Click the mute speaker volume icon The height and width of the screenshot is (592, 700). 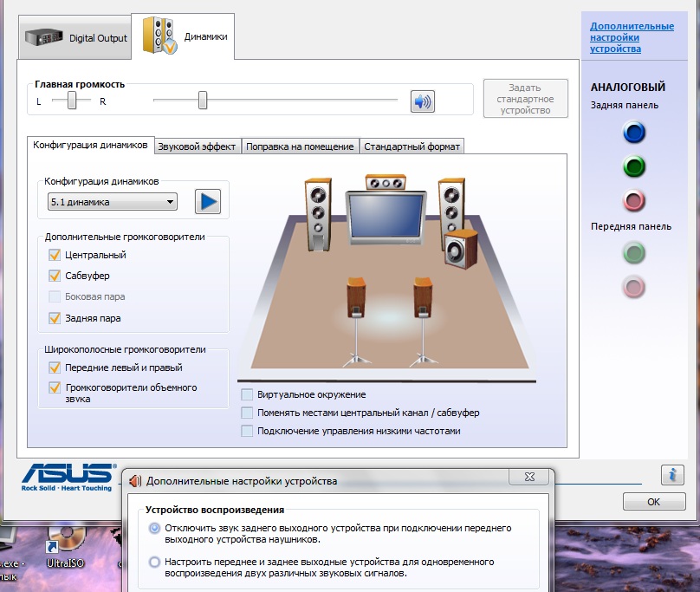pos(422,101)
